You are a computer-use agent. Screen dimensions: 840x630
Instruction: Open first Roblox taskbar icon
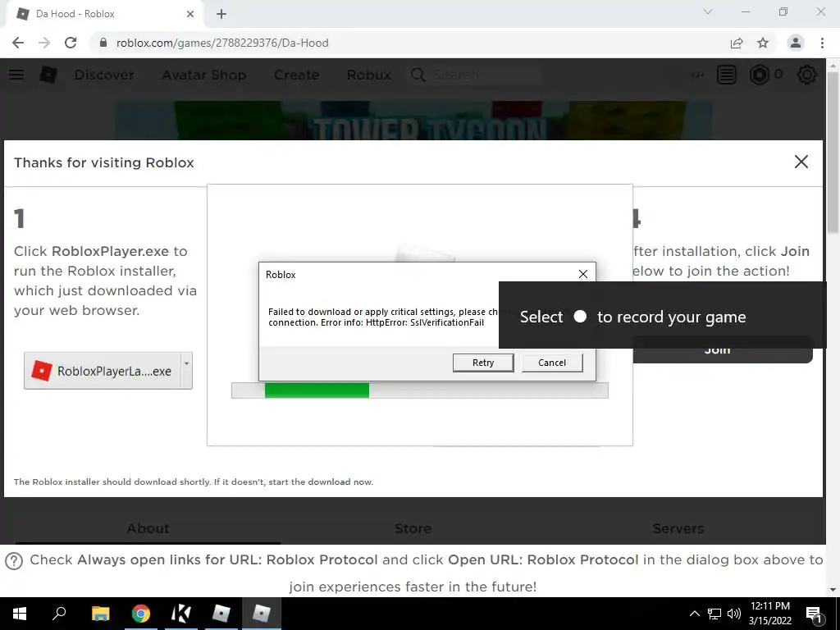[x=221, y=614]
